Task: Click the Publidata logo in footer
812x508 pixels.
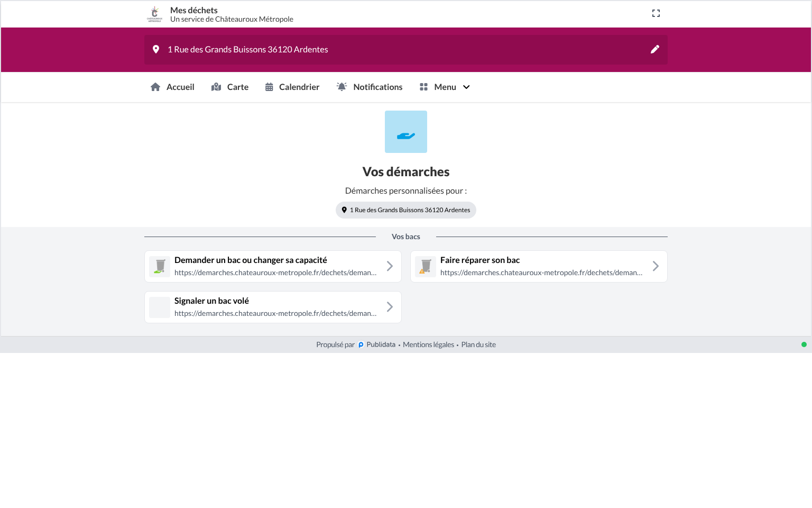Action: tap(361, 345)
